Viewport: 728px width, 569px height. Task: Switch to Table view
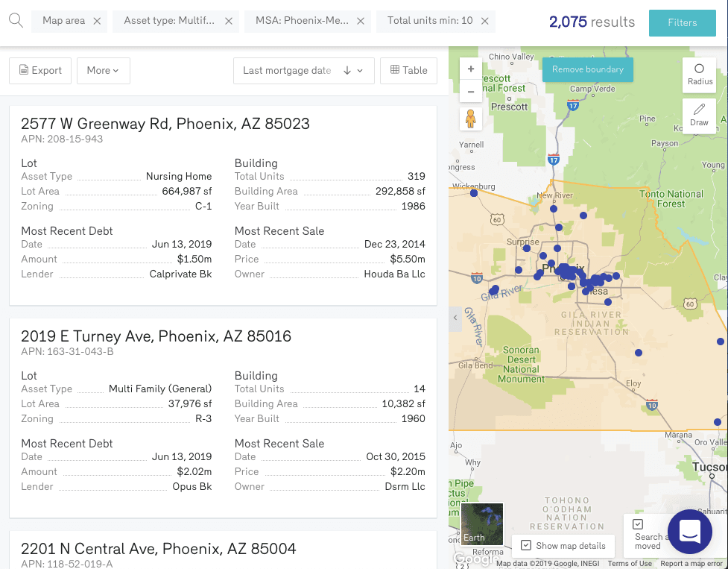[x=408, y=71]
